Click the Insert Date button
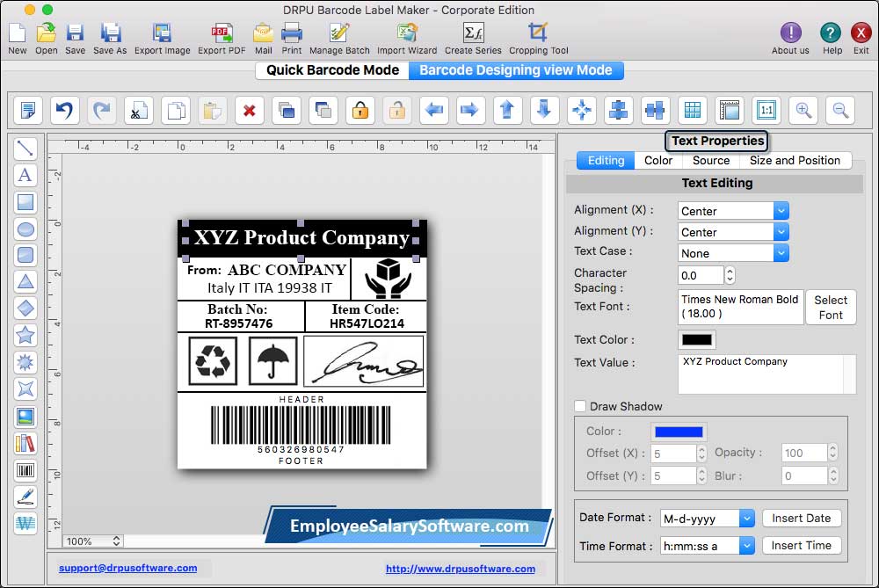The width and height of the screenshot is (879, 588). click(x=801, y=518)
